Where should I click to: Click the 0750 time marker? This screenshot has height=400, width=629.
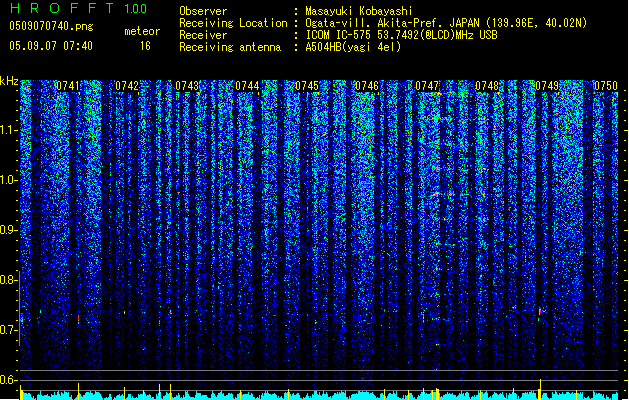tap(606, 86)
